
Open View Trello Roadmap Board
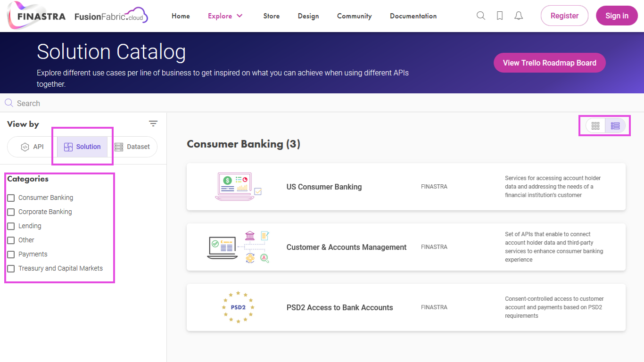(550, 63)
